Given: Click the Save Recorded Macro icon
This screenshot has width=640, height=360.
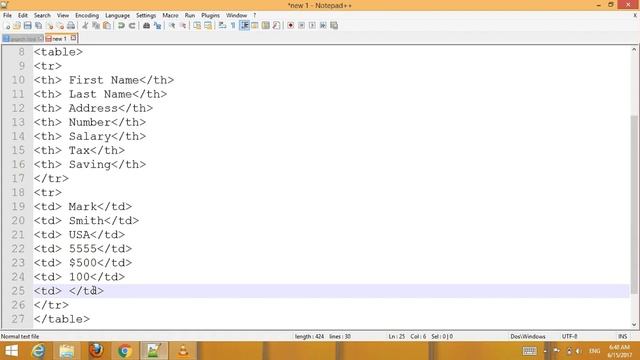Looking at the screenshot, I should pyautogui.click(x=334, y=25).
